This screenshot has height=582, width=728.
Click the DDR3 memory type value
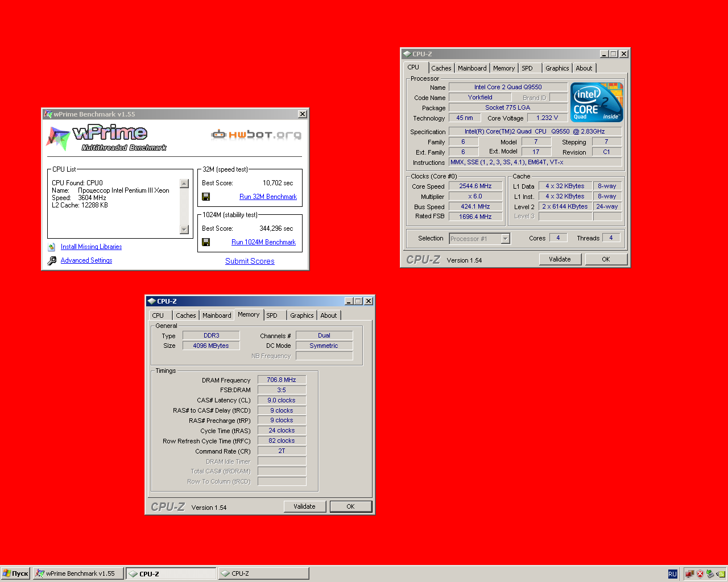coord(211,335)
